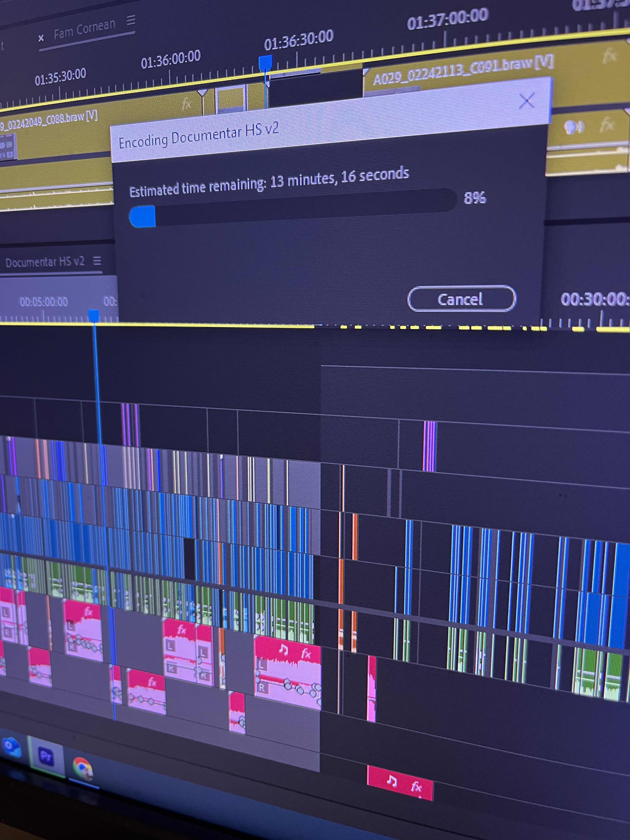This screenshot has height=840, width=630.
Task: Close the Encoding Documentar HS v2 dialog
Action: click(x=526, y=101)
